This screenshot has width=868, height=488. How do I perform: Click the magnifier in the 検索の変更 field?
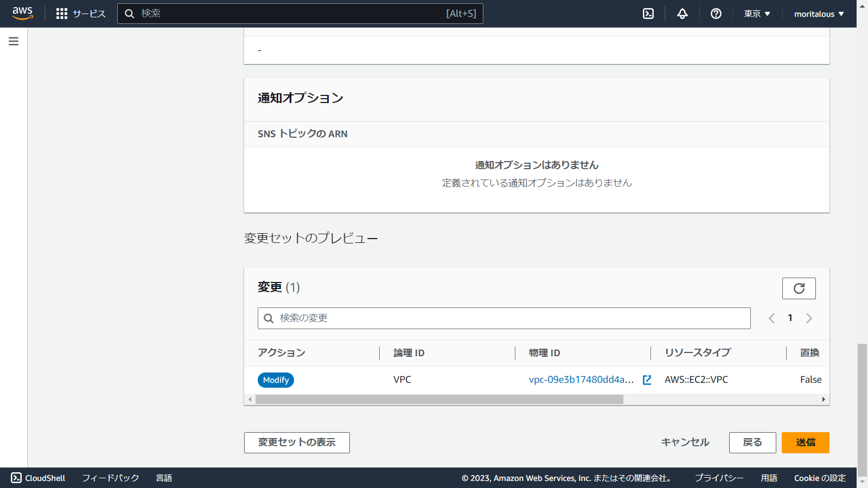[269, 318]
